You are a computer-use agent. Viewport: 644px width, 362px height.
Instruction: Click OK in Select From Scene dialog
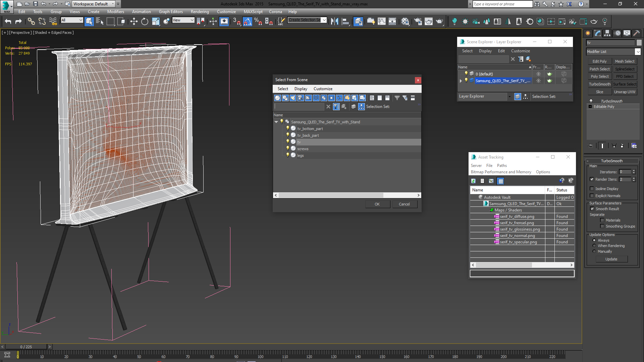pyautogui.click(x=377, y=204)
